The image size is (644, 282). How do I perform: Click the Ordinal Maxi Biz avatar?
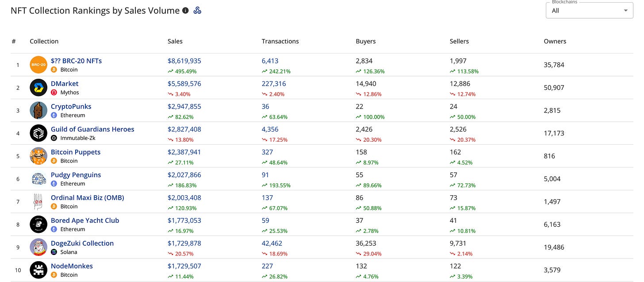[38, 201]
